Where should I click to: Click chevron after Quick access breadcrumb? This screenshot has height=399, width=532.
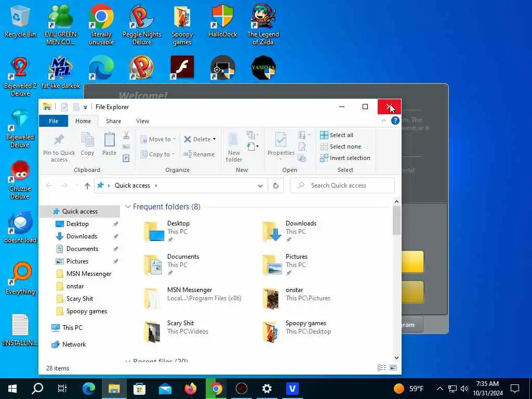point(156,185)
